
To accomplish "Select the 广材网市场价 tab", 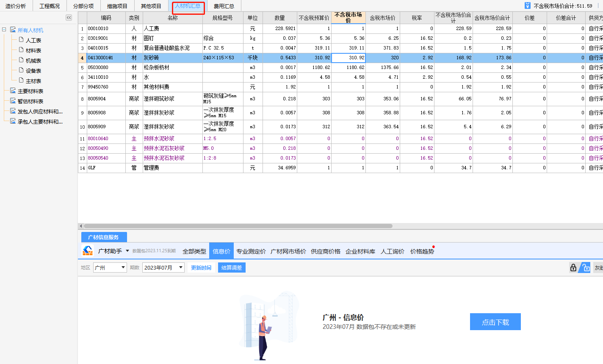I will (288, 251).
